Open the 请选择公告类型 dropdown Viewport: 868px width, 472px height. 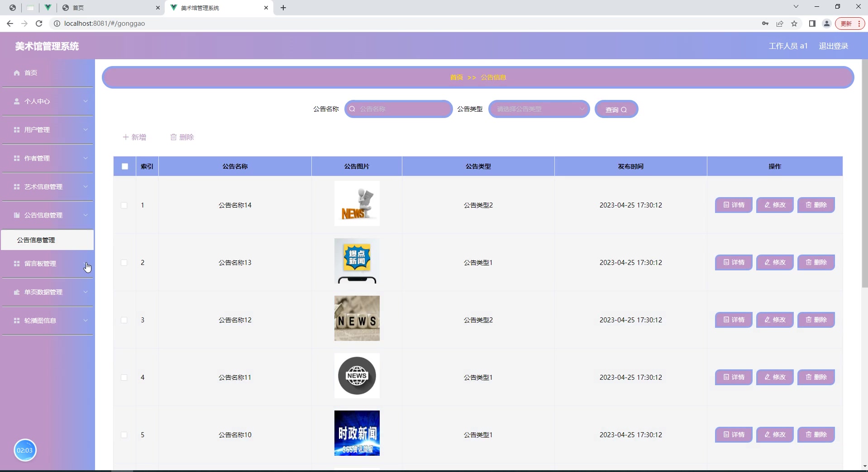(x=539, y=109)
